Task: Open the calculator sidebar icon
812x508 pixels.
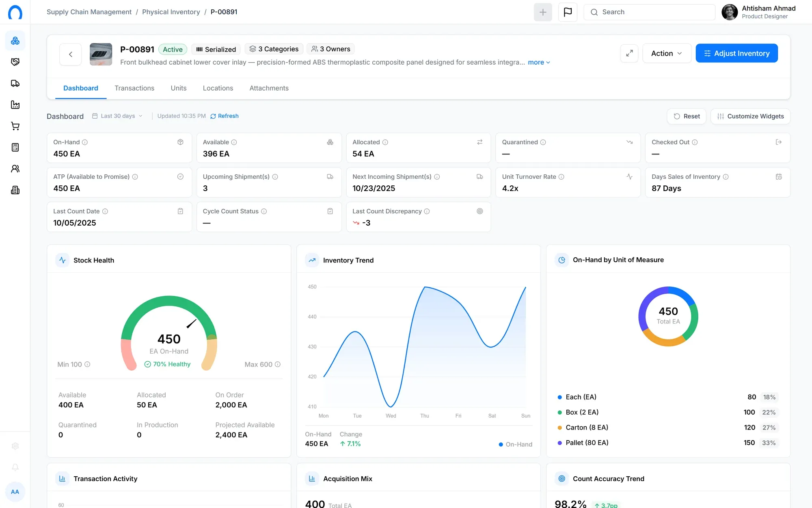Action: coord(15,147)
